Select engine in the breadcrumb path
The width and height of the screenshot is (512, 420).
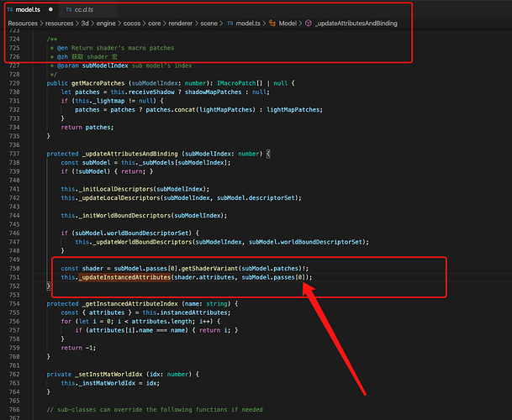click(x=106, y=24)
